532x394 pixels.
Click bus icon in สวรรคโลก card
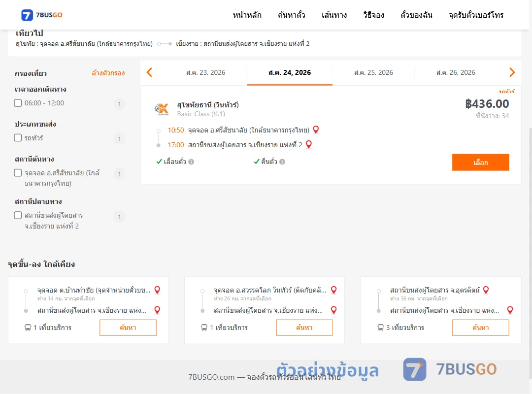coord(204,328)
